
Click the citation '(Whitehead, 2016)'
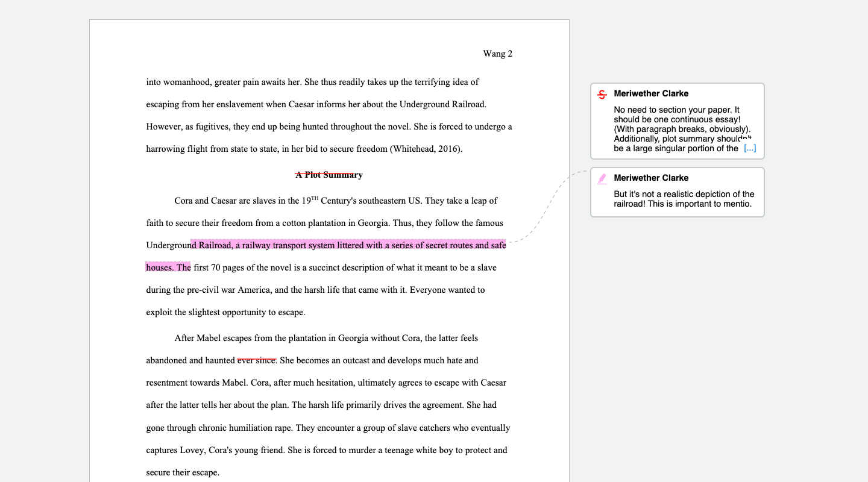click(426, 149)
